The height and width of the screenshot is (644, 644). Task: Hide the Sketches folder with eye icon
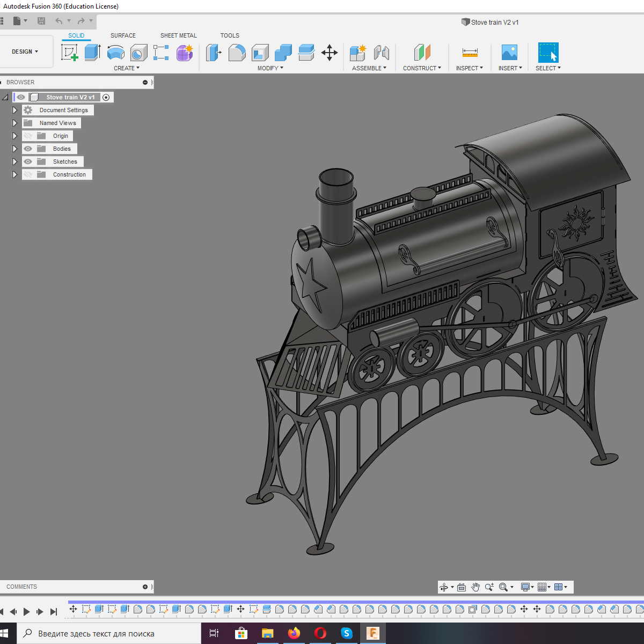pyautogui.click(x=28, y=162)
